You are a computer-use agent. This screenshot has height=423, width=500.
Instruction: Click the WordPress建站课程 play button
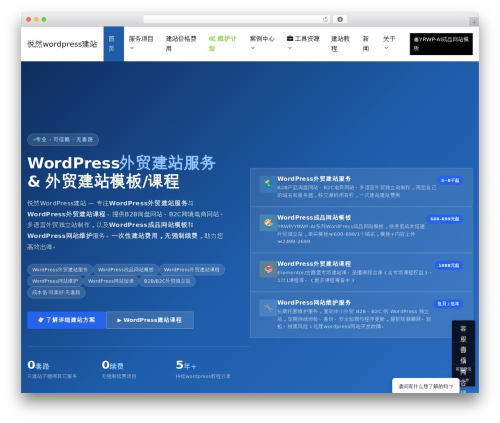[150, 320]
